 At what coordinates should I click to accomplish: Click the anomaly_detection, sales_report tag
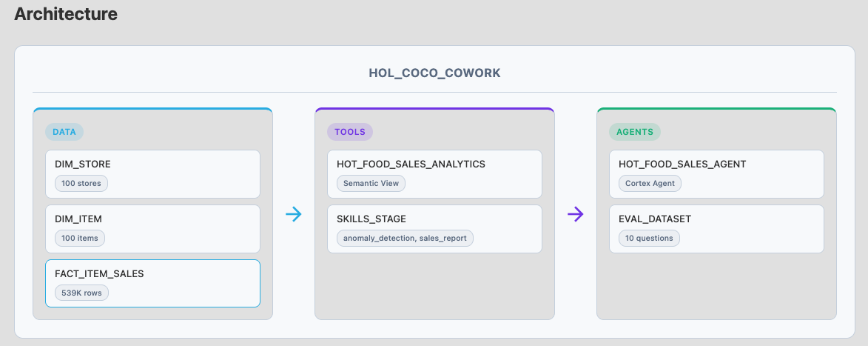pos(406,238)
